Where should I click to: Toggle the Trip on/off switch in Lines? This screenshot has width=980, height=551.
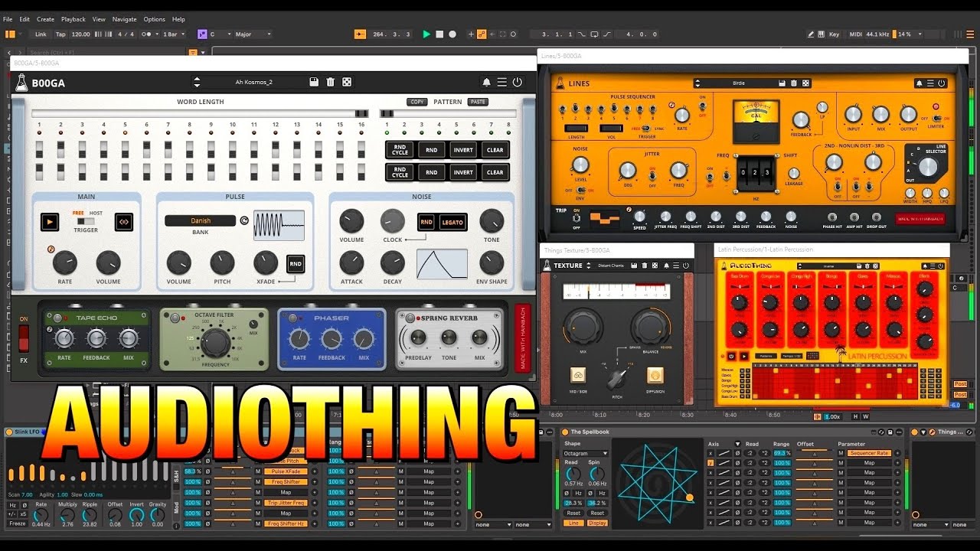click(576, 217)
